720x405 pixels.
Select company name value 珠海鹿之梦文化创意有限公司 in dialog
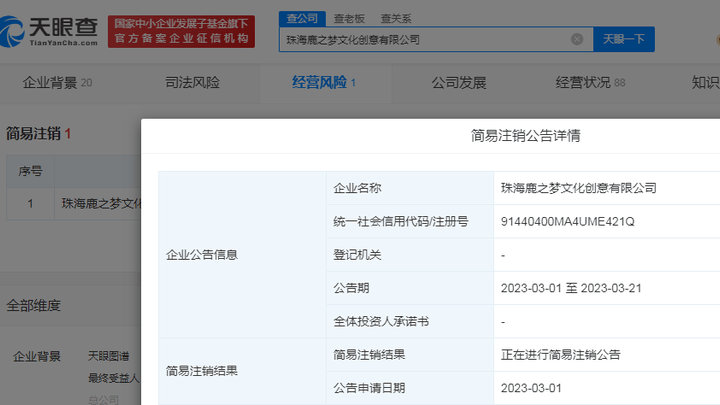579,188
